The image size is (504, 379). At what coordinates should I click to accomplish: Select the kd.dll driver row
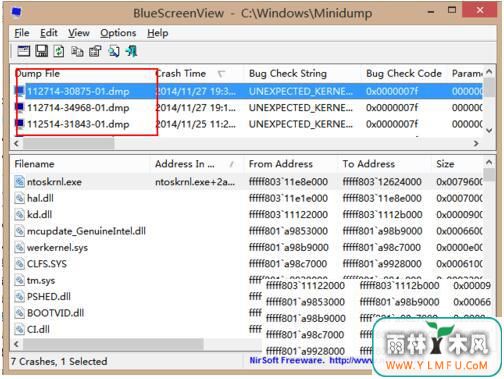pyautogui.click(x=248, y=215)
